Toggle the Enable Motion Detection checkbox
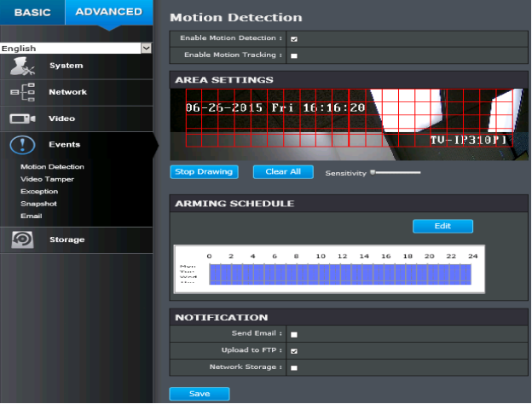The width and height of the screenshot is (532, 404). point(294,39)
